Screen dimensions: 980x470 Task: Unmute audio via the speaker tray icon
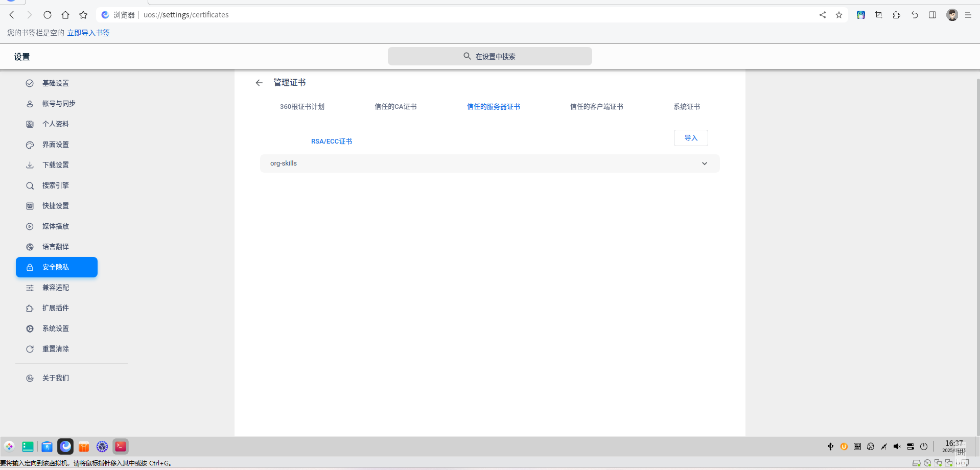[897, 446]
